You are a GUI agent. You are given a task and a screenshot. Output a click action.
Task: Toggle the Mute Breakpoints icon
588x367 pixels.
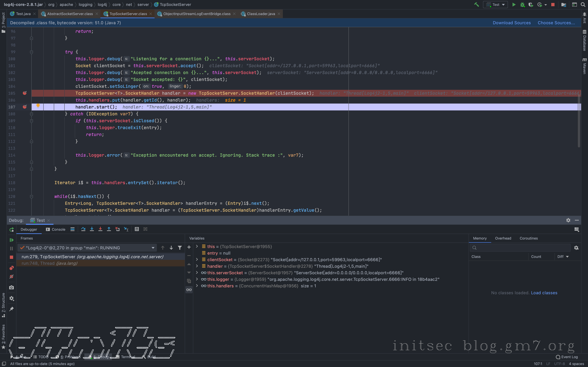coord(11,277)
